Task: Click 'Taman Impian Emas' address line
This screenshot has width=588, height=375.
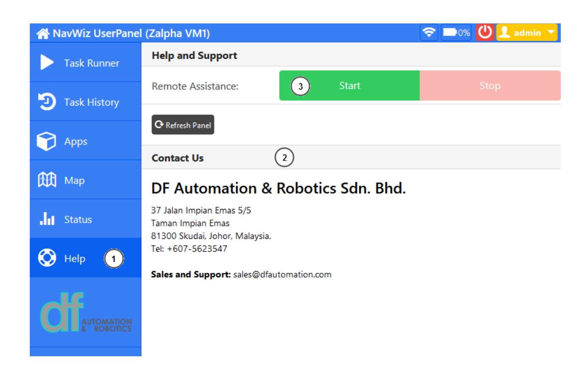Action: (190, 223)
